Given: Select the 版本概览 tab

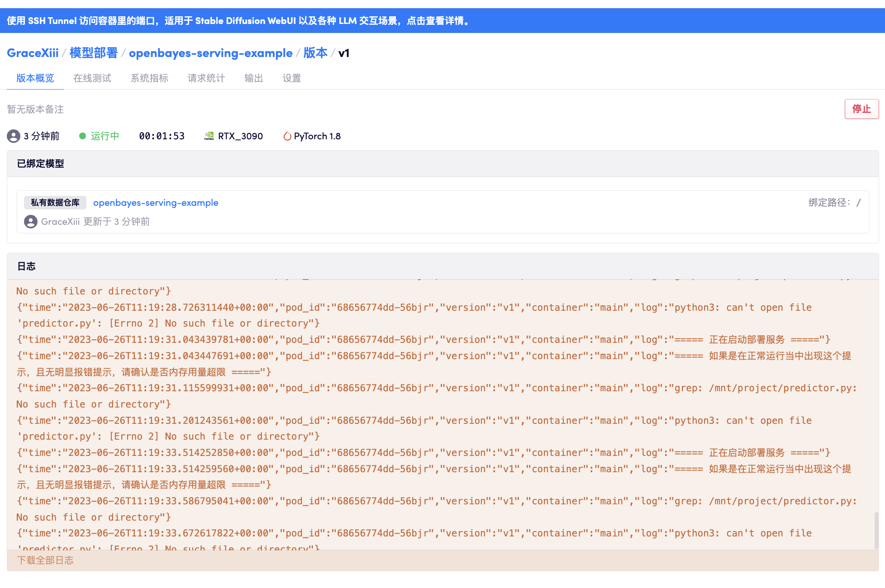Looking at the screenshot, I should (x=35, y=78).
